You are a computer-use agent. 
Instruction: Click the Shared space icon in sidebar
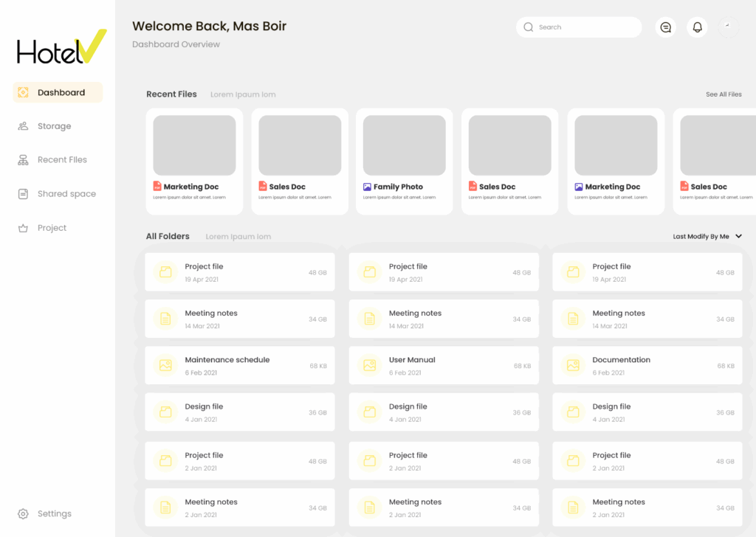tap(23, 194)
